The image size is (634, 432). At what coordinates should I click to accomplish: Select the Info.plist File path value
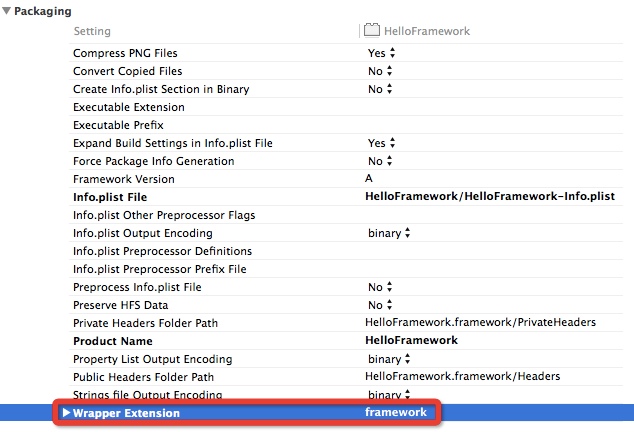point(490,197)
